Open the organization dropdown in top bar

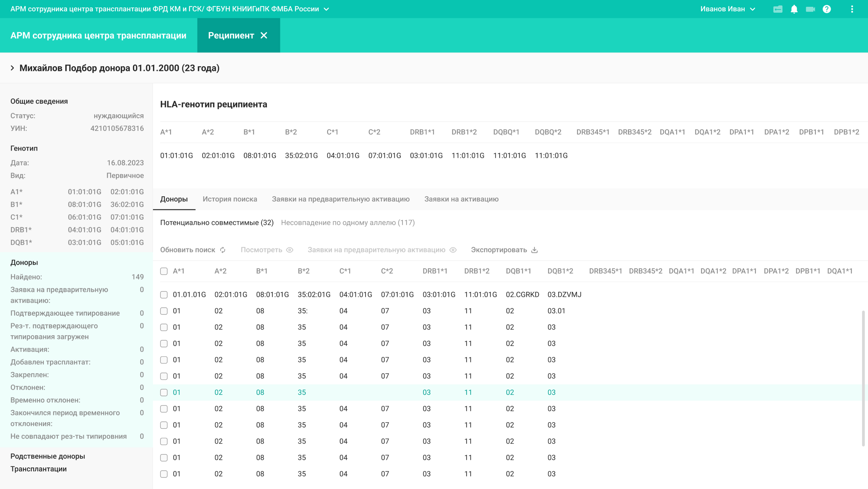click(x=326, y=9)
